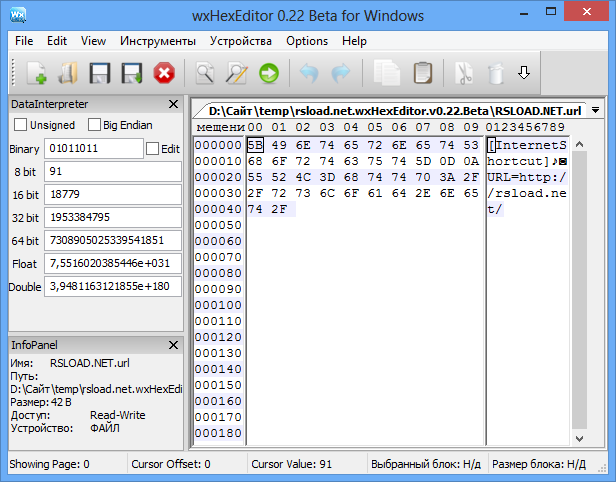Click the 16 bit field showing 18779

[x=113, y=194]
